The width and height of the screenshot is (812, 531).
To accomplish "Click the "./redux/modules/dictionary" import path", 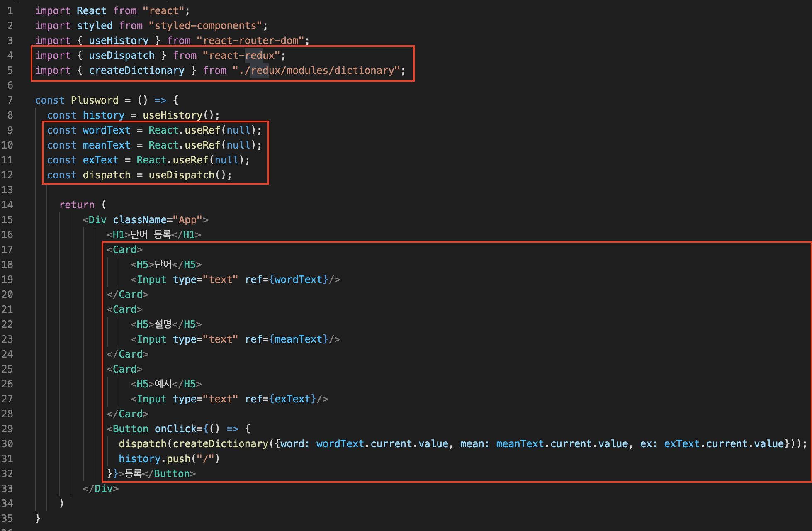I will [316, 71].
